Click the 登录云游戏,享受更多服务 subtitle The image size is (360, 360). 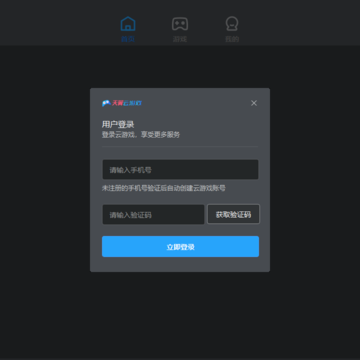pyautogui.click(x=141, y=135)
